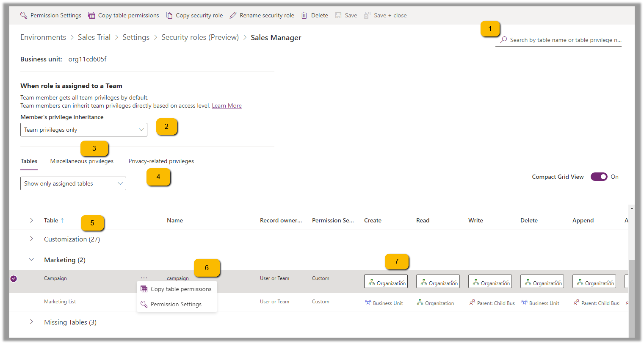
Task: Collapse the Marketing (2) group
Action: 31,260
